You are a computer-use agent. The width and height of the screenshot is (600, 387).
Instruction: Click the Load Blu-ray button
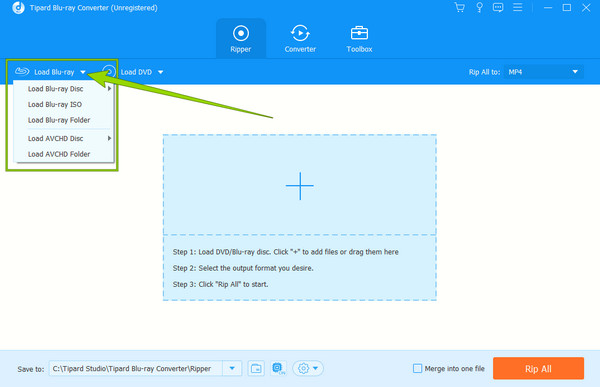(54, 72)
